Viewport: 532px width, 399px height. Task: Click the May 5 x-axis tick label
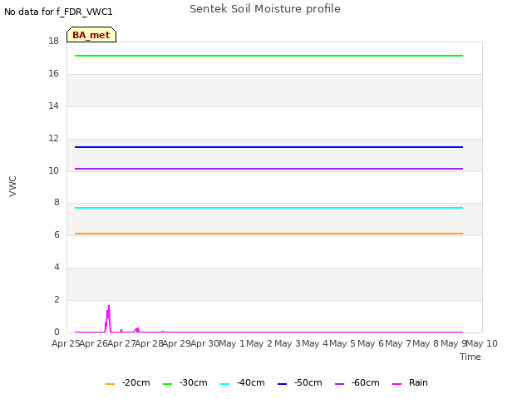tap(342, 343)
